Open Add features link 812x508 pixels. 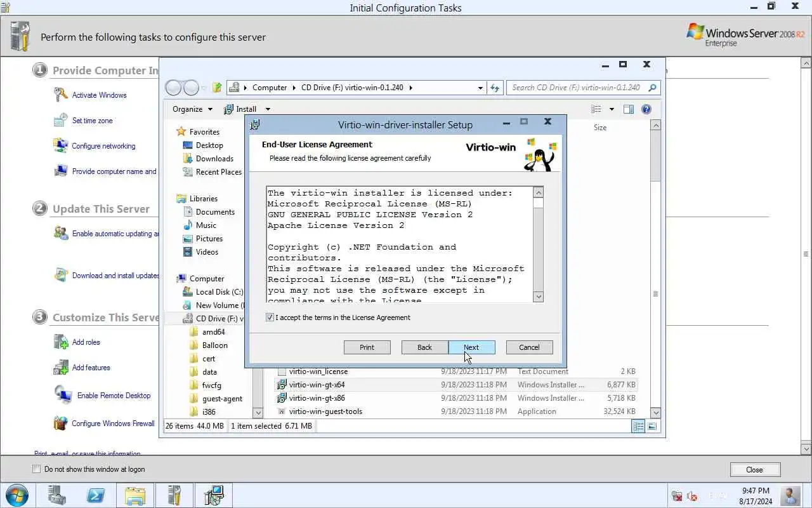tap(91, 368)
